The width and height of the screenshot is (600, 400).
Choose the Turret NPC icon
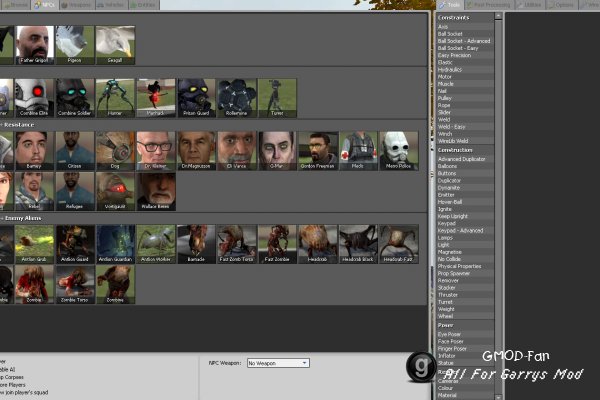pyautogui.click(x=277, y=98)
